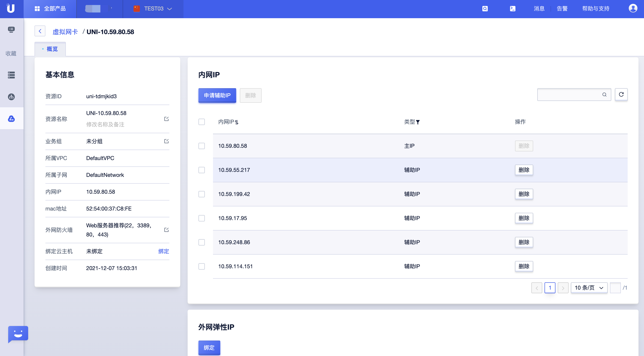The image size is (644, 356).
Task: Open the dashboard icon in sidebar
Action: point(11,30)
